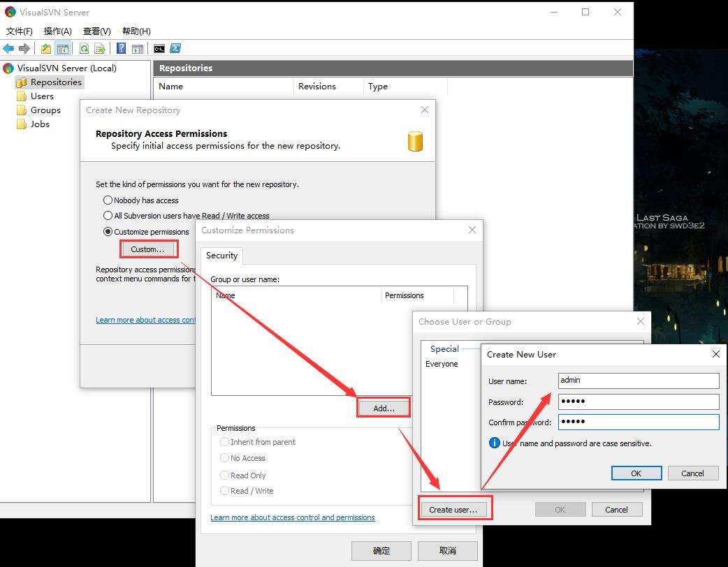Click the Confirm password input field
Screen dimensions: 728x567
click(639, 422)
